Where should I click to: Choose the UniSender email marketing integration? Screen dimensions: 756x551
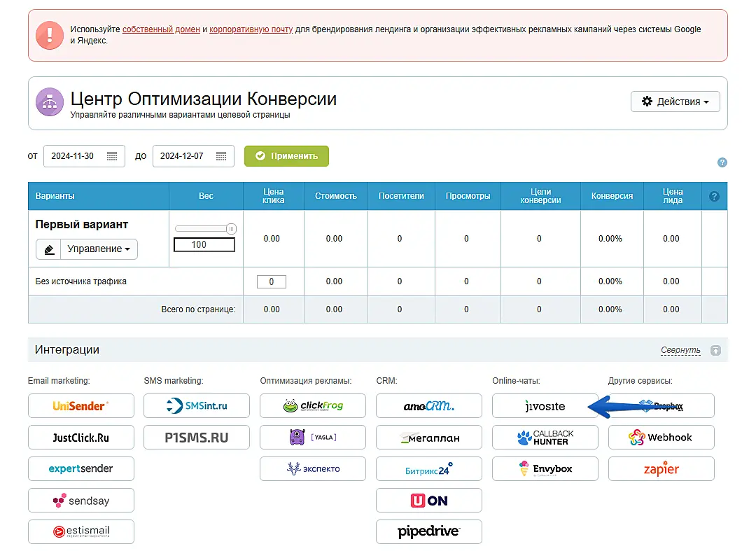(81, 406)
